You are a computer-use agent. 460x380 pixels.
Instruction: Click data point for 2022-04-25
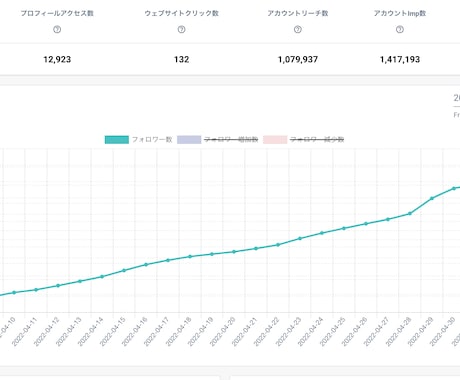click(344, 228)
